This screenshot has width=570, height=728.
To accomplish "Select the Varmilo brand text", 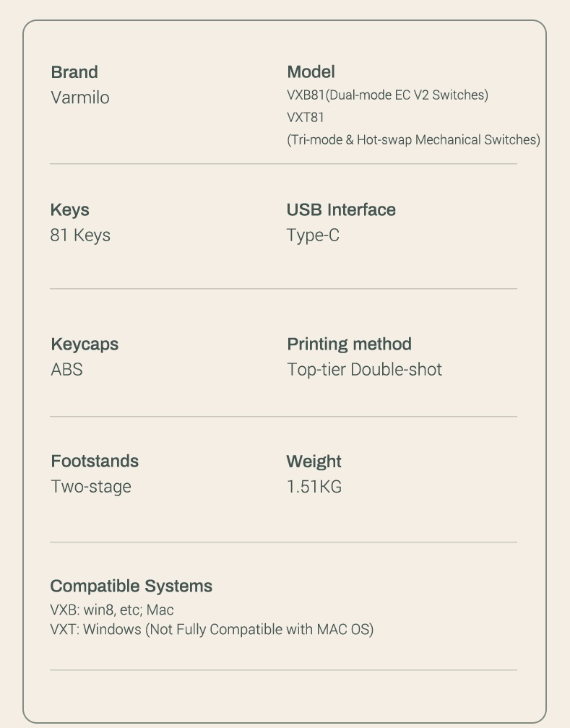I will point(80,97).
